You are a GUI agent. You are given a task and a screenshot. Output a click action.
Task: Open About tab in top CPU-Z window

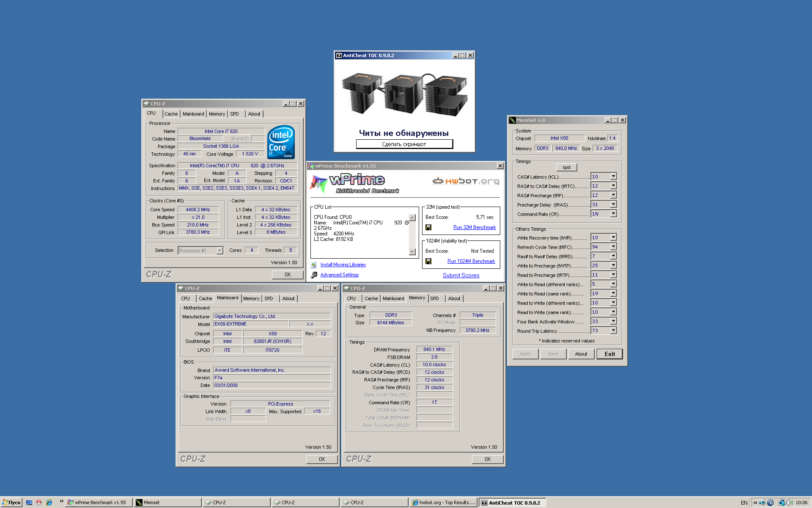click(x=254, y=114)
